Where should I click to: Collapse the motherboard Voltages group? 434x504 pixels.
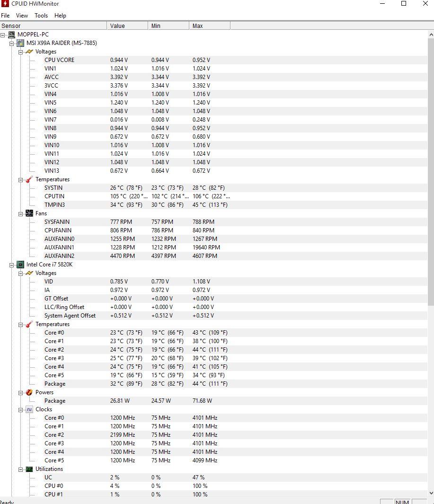(x=20, y=52)
